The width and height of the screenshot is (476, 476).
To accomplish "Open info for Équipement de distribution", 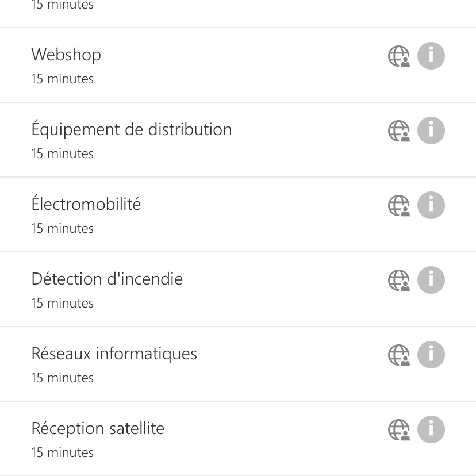I will (x=431, y=130).
